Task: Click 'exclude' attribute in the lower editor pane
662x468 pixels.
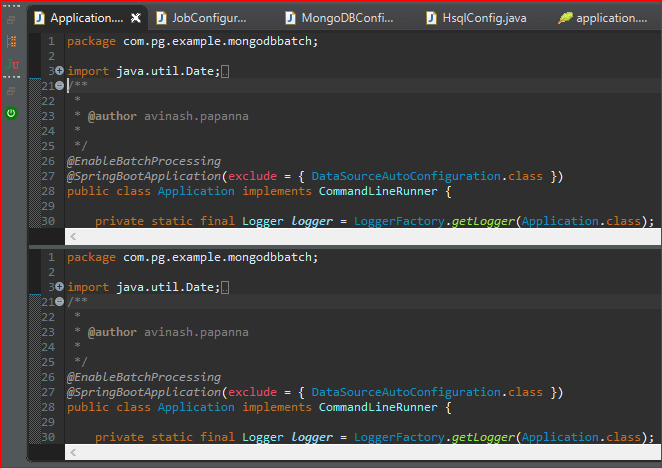Action: 252,392
